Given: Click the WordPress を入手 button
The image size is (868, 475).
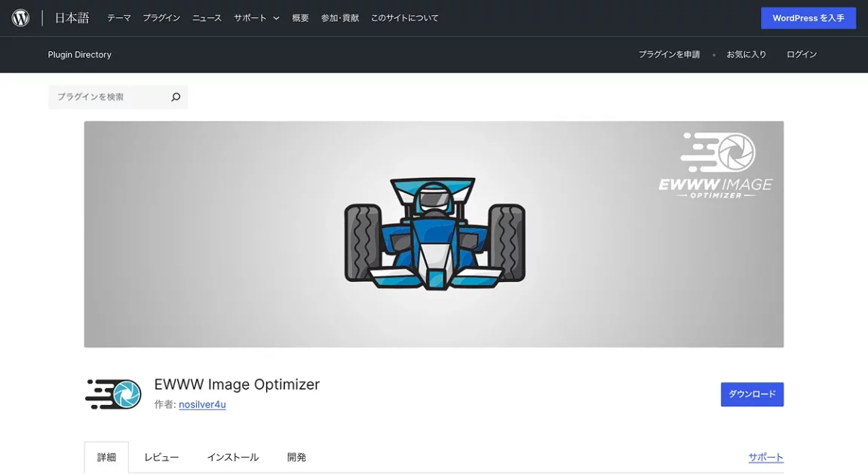Looking at the screenshot, I should [x=808, y=18].
